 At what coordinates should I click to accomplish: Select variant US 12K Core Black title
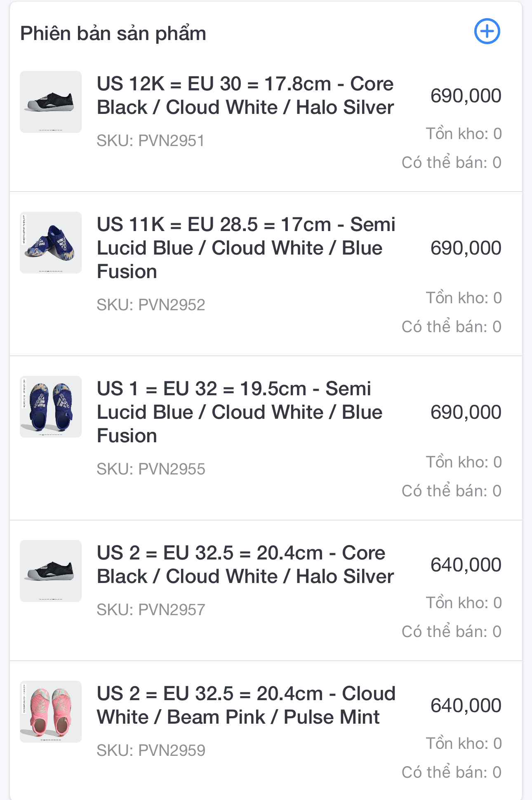245,95
